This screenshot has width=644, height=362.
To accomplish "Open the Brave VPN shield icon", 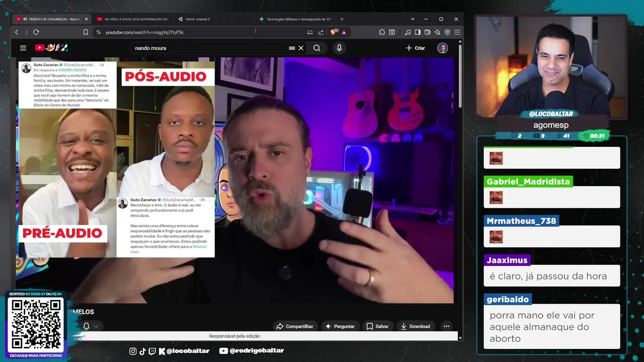I will click(x=447, y=32).
